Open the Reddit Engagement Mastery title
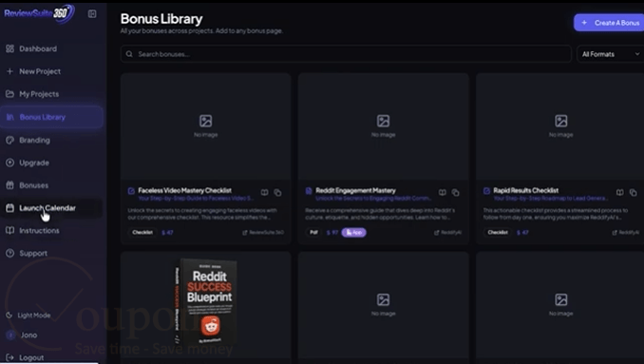 [355, 190]
